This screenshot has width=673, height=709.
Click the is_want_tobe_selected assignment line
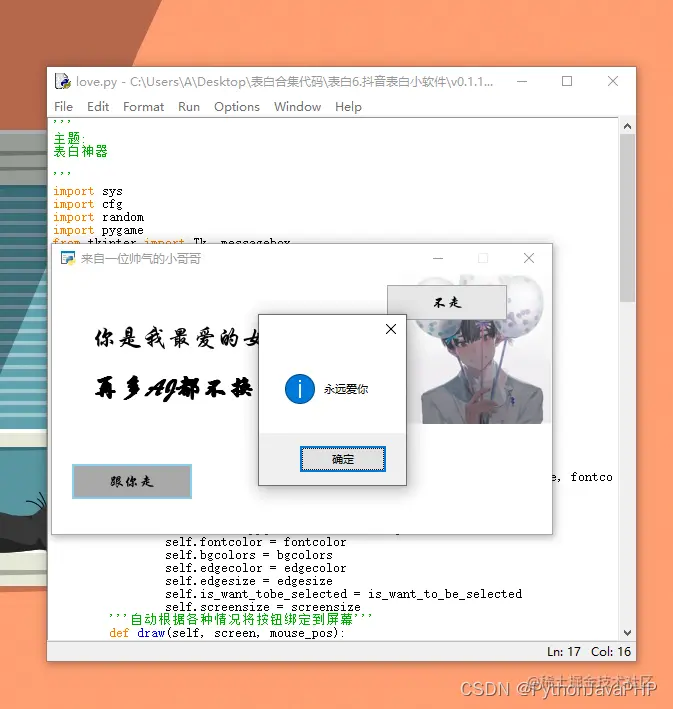pos(343,594)
